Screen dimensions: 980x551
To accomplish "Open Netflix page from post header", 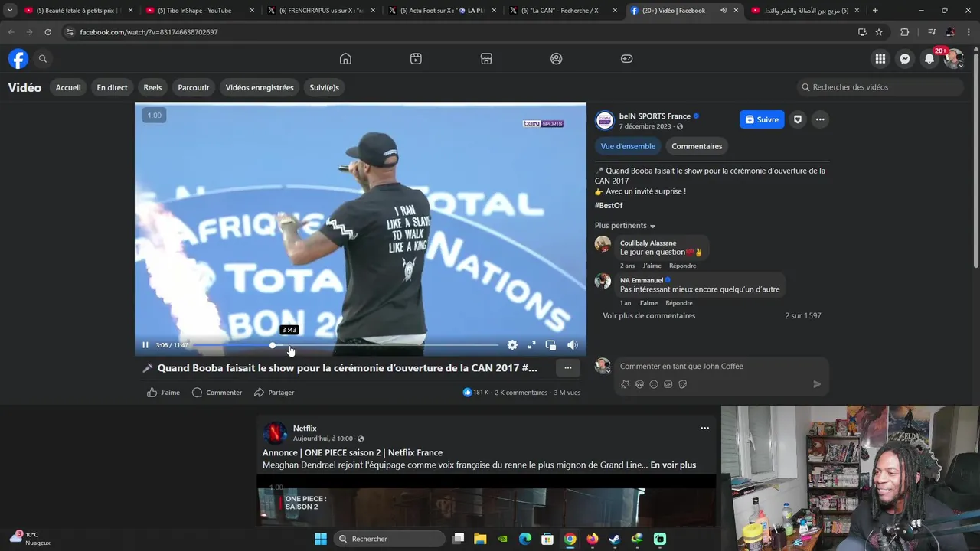I will tap(305, 429).
